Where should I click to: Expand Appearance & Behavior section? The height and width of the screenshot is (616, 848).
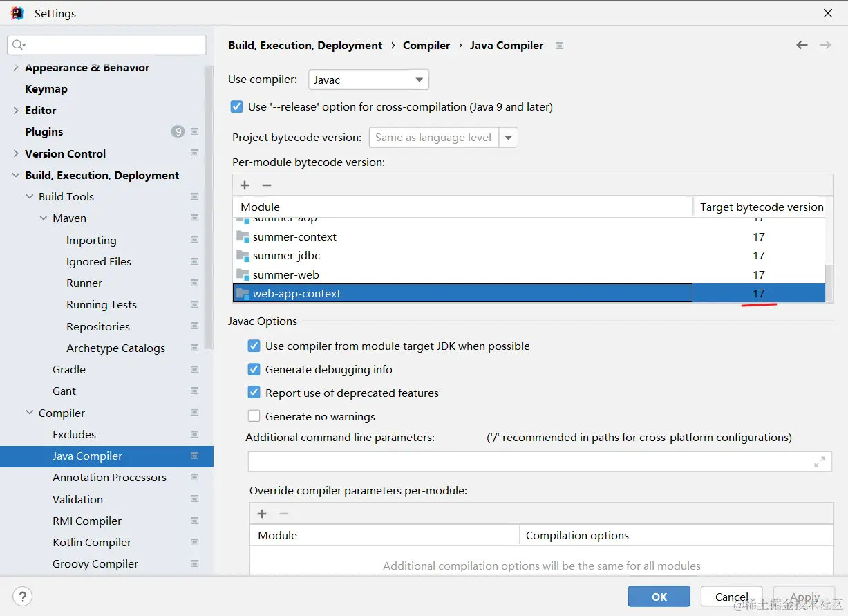(x=16, y=68)
